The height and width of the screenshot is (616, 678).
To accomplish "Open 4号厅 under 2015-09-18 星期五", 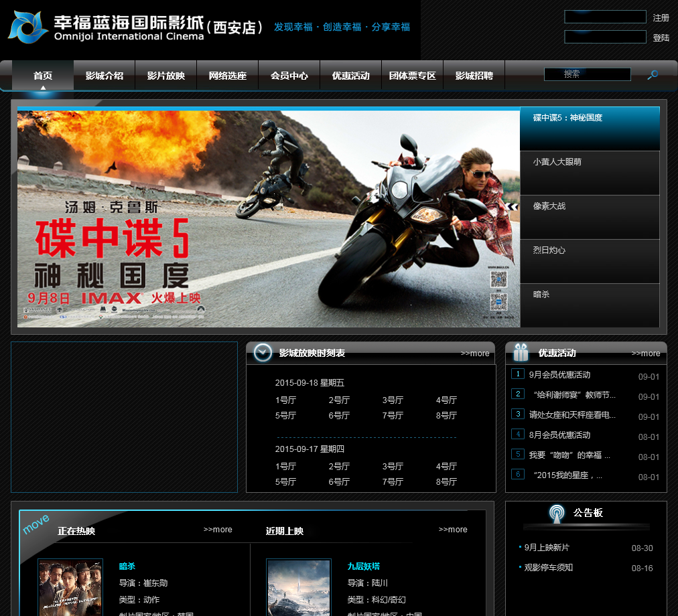I will (446, 400).
